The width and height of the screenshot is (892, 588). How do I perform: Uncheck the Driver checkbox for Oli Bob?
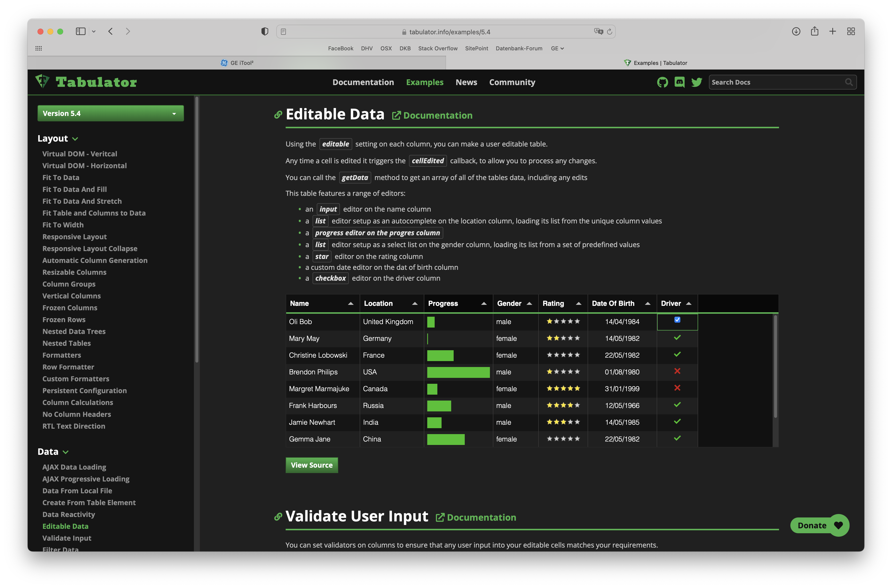677,320
